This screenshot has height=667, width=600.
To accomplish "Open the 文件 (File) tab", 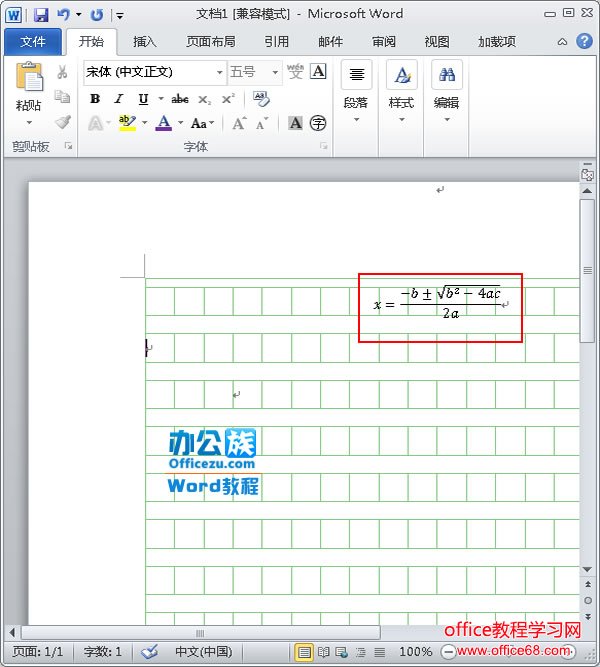I will coord(33,42).
